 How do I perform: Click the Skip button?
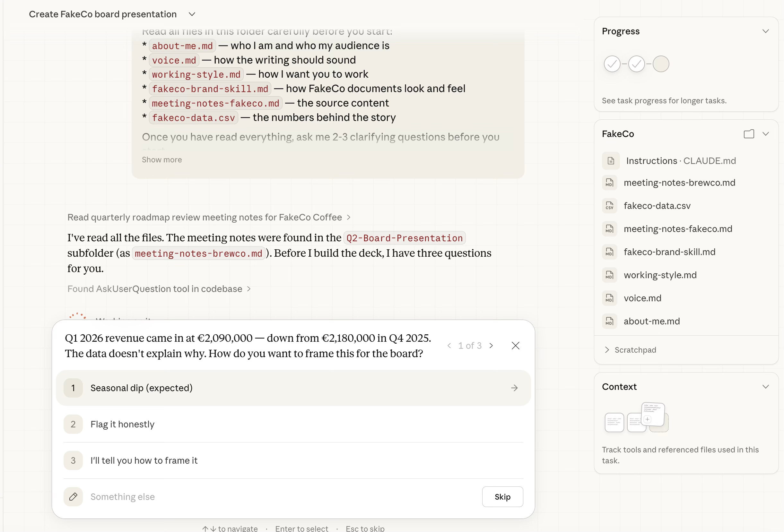502,497
